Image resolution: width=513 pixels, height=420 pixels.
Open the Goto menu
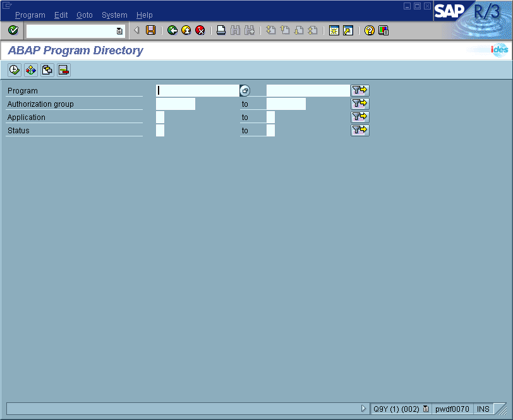pos(84,15)
